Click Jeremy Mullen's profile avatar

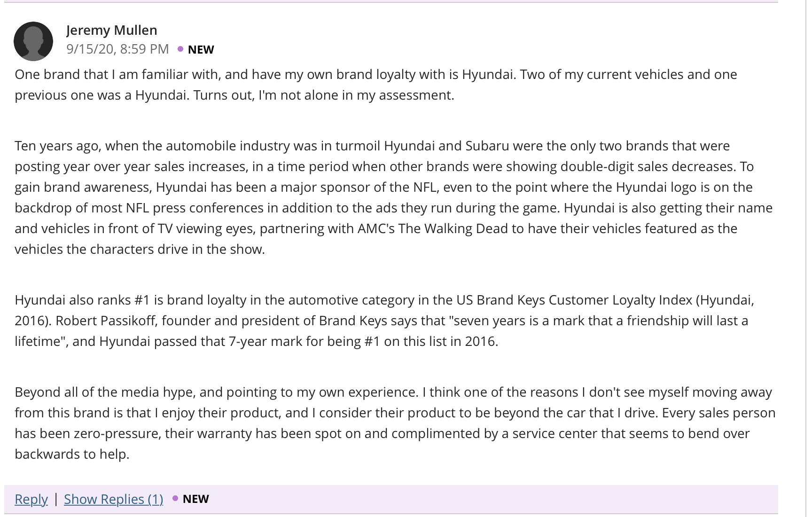(33, 41)
